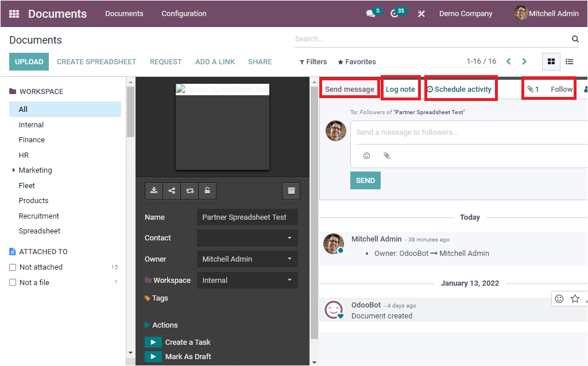Select the All workspace
The image size is (588, 366).
(65, 109)
